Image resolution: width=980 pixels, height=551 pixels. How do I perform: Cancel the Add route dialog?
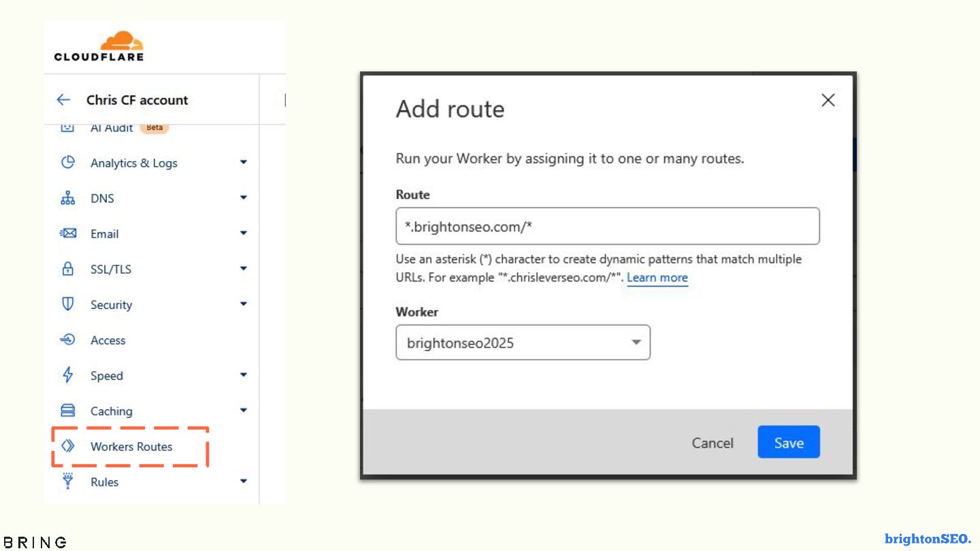tap(713, 443)
